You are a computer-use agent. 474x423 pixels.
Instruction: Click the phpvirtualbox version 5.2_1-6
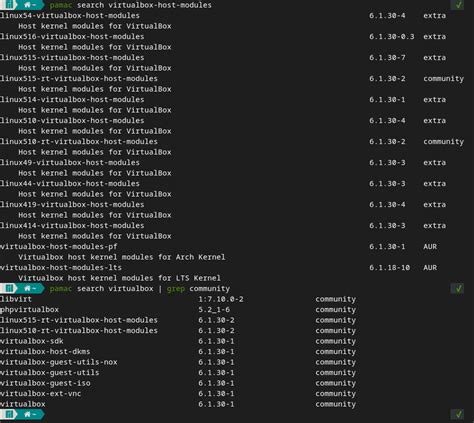(x=214, y=310)
